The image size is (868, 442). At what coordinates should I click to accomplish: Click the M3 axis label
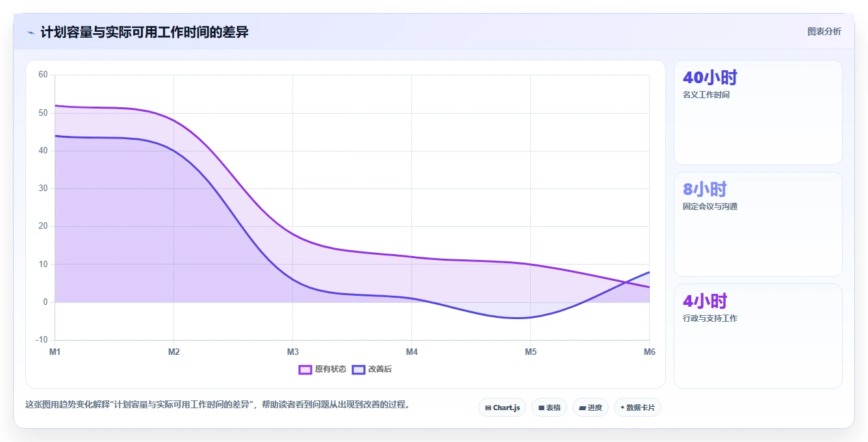pyautogui.click(x=292, y=352)
